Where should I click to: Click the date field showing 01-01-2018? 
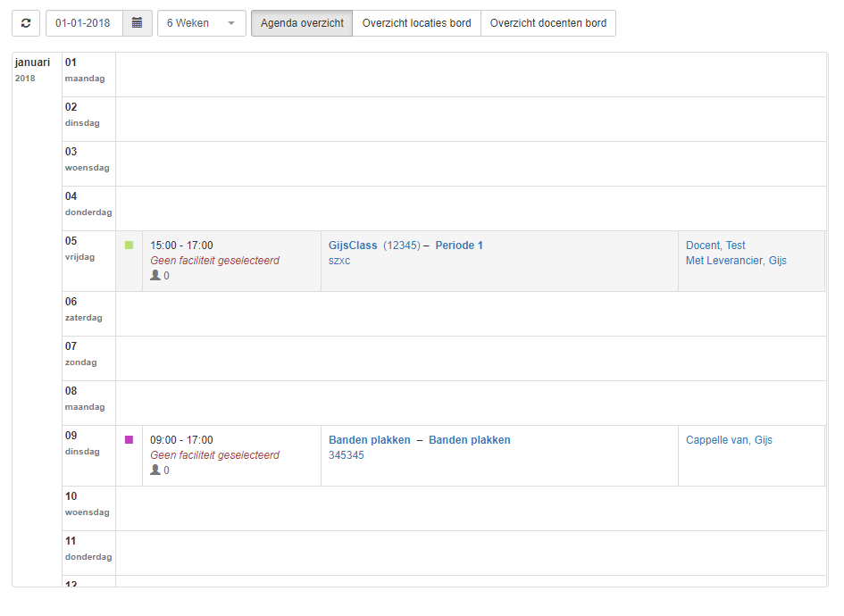click(x=83, y=23)
